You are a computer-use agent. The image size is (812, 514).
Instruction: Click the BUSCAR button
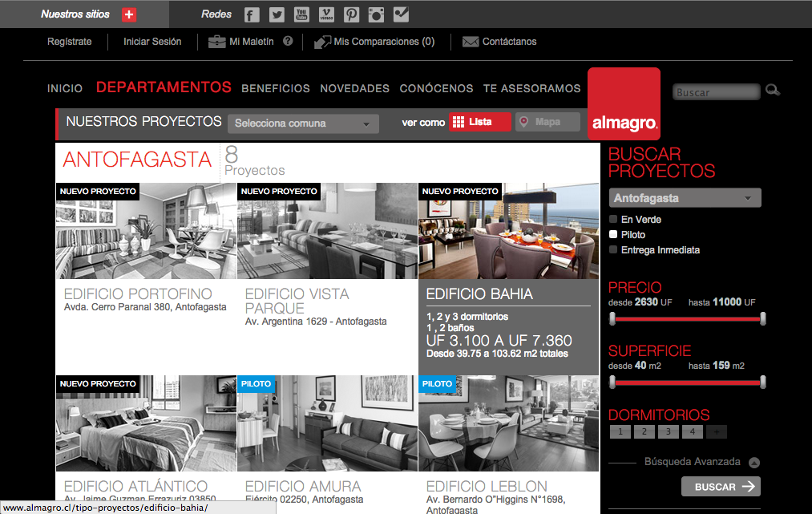pyautogui.click(x=721, y=487)
